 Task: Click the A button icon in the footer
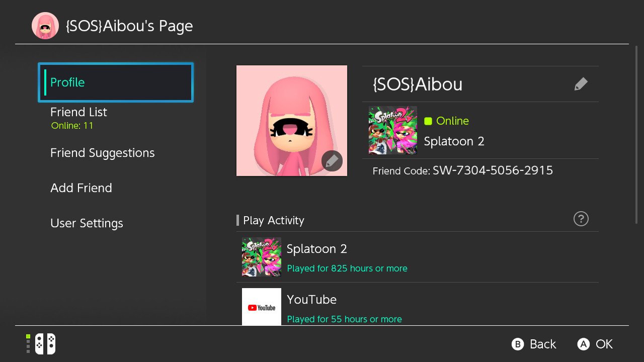click(583, 344)
